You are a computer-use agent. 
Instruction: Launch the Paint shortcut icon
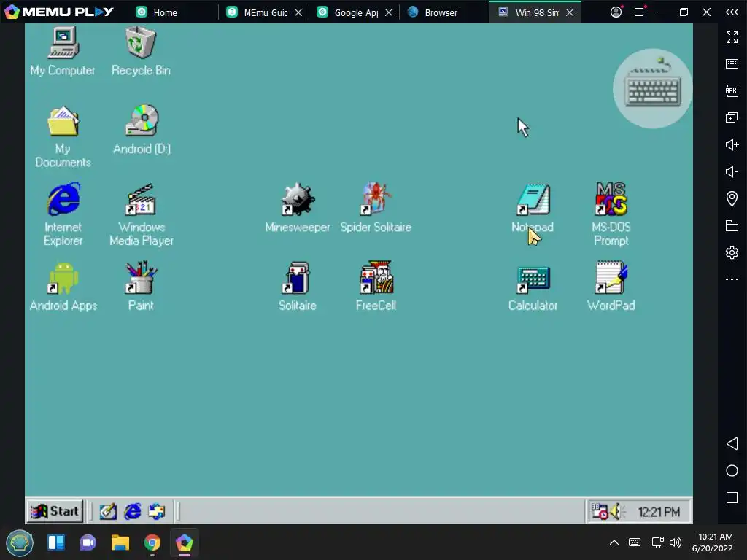141,286
